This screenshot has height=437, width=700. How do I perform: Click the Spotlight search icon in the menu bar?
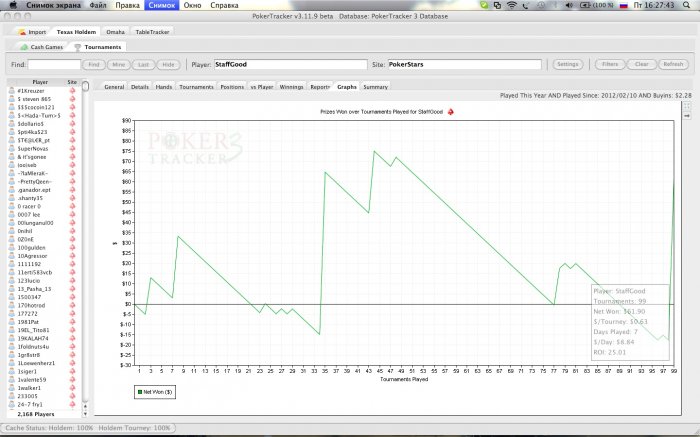click(x=686, y=5)
